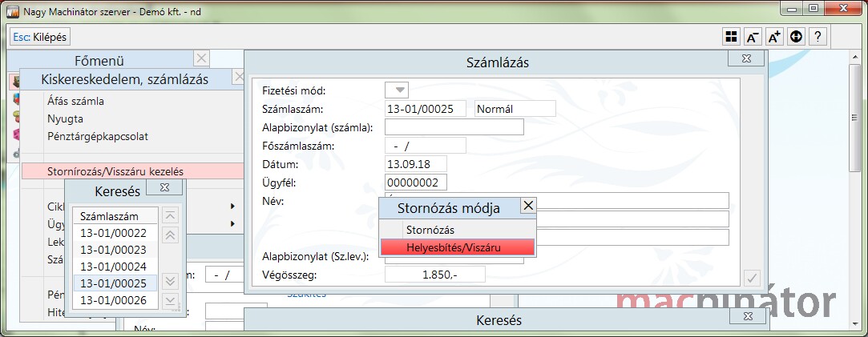Image resolution: width=868 pixels, height=337 pixels.
Task: Choose Helyesbítés/Viszáru option
Action: pos(458,247)
